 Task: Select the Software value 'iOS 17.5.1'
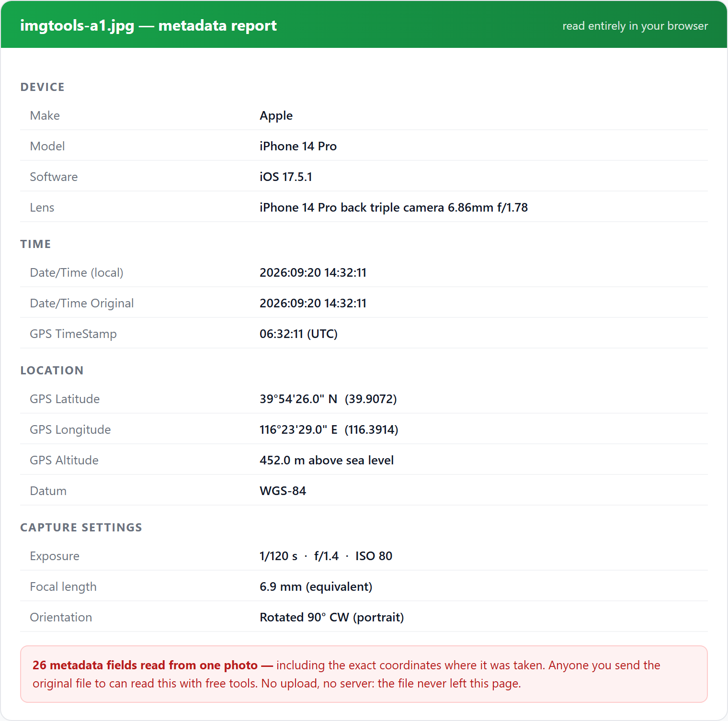(x=286, y=177)
